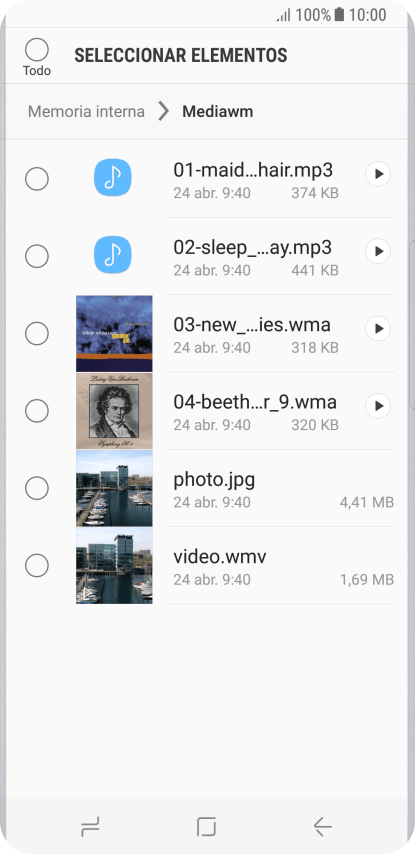Tap the breadcrumb chevron arrow
This screenshot has width=415, height=854.
coord(163,112)
